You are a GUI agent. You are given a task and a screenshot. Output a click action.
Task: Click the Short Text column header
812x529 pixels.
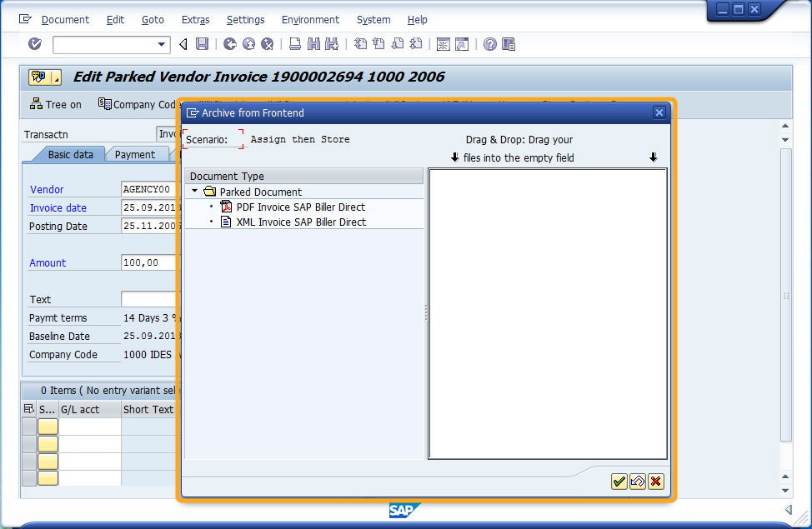click(x=150, y=409)
